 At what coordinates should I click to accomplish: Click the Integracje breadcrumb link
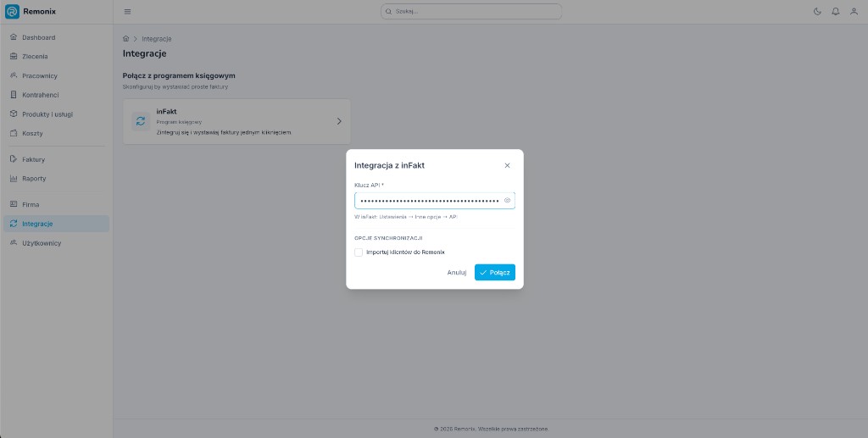[157, 39]
